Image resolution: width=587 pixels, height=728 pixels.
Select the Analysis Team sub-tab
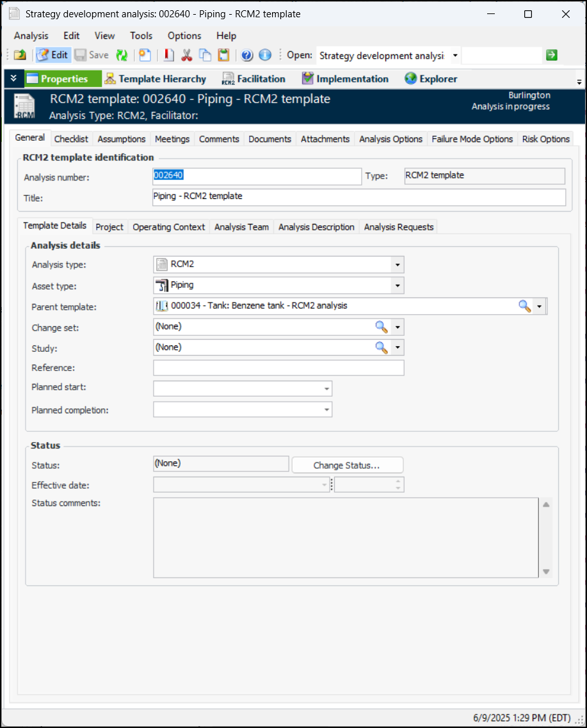[x=242, y=227]
